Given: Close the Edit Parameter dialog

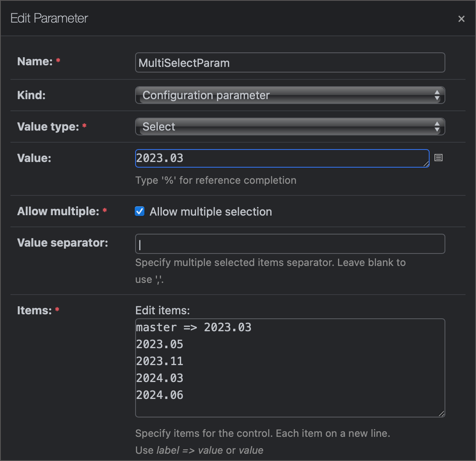Looking at the screenshot, I should coord(461,19).
